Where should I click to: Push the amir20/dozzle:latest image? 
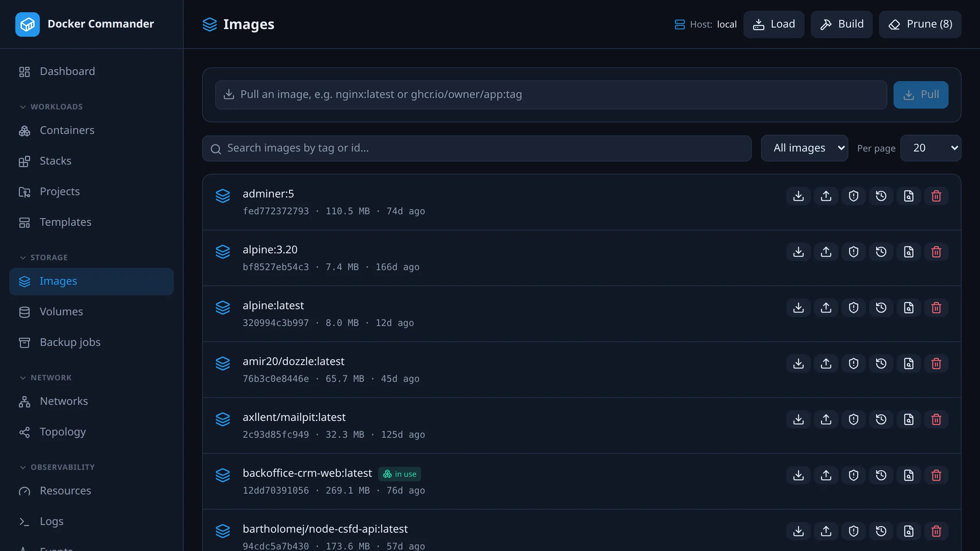coord(826,364)
